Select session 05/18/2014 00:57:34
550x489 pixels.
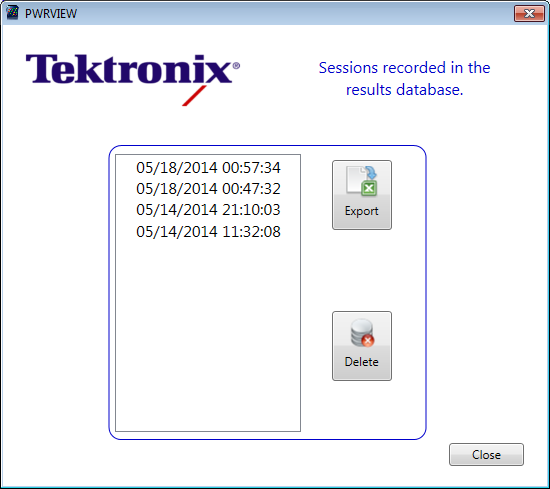coord(208,168)
